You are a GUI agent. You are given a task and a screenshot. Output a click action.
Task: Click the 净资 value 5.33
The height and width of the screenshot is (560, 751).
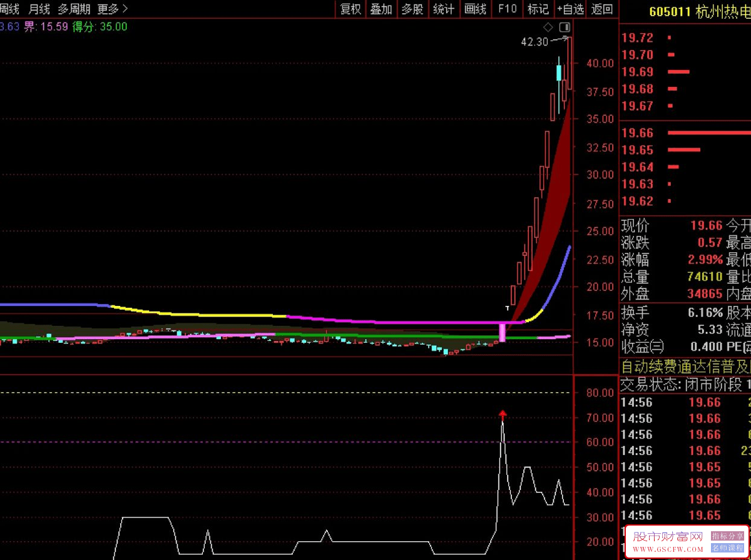[710, 329]
